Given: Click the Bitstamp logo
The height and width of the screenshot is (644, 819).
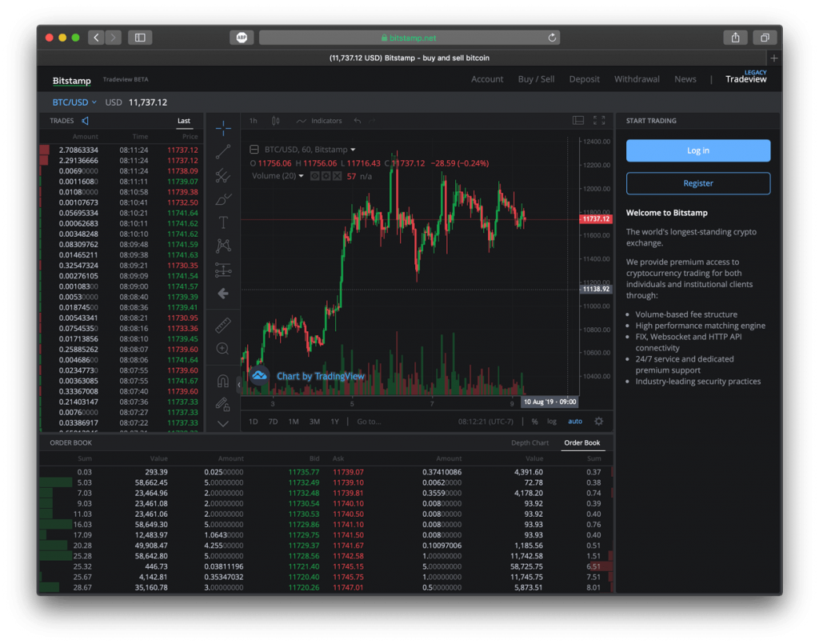Looking at the screenshot, I should pos(71,81).
